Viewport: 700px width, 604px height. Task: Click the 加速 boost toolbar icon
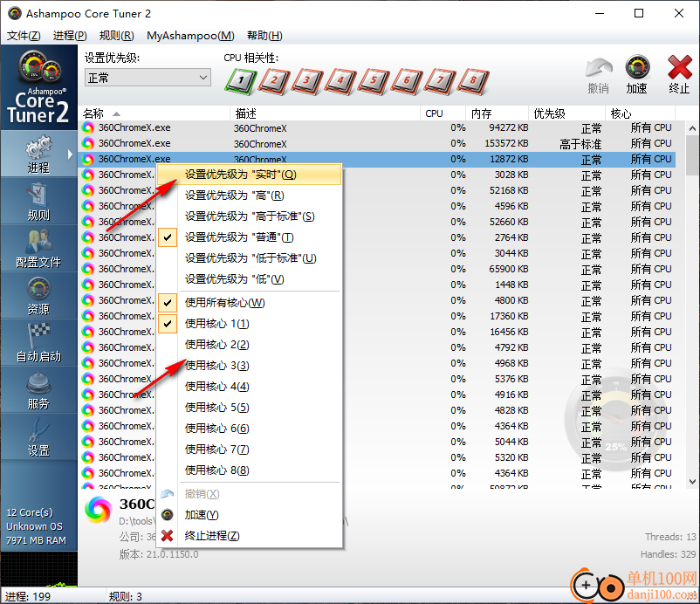coord(637,74)
